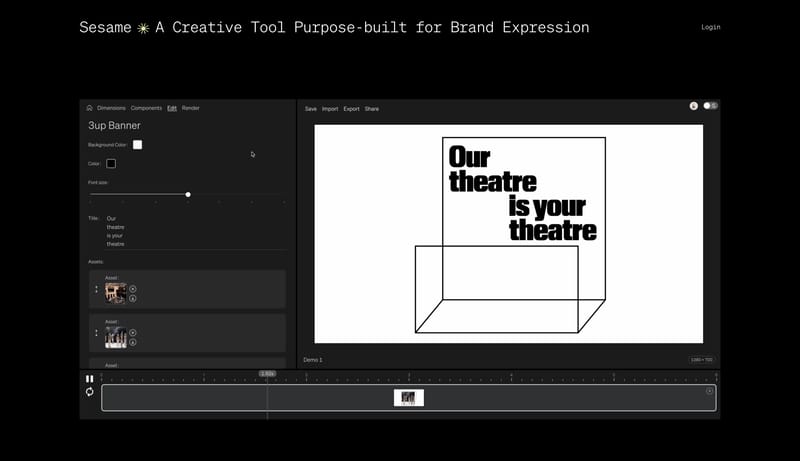Open the Dimensions tab

coord(111,108)
